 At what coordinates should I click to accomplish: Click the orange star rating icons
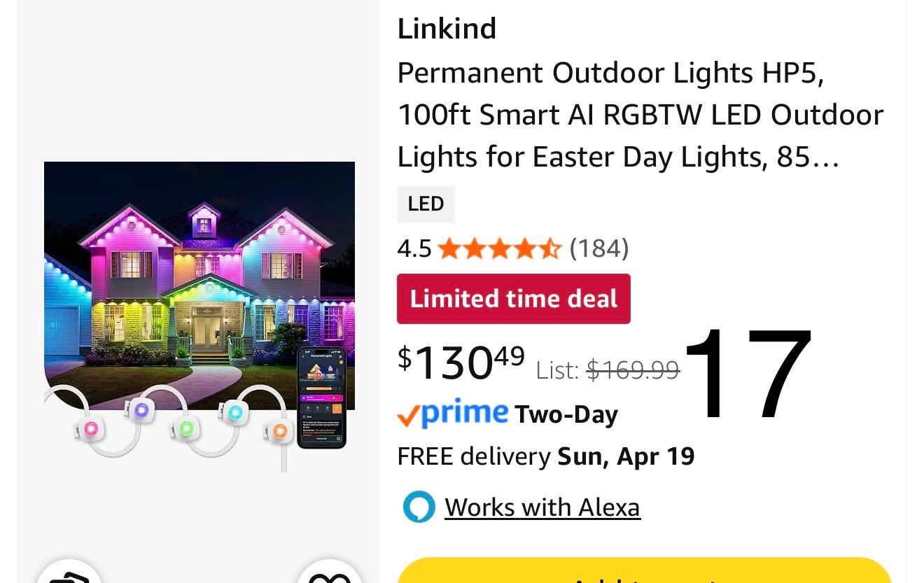(x=499, y=248)
